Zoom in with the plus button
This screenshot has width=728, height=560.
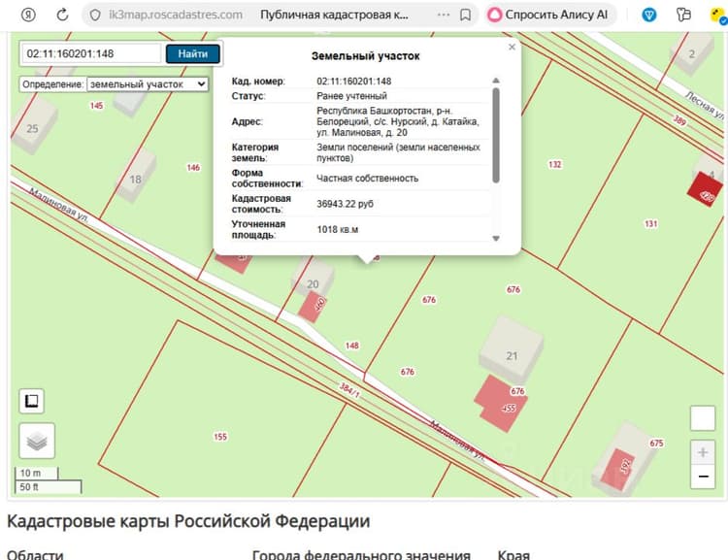(x=703, y=452)
